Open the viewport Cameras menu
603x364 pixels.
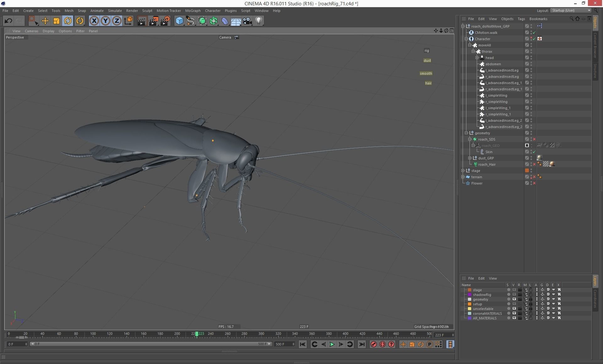pos(31,31)
